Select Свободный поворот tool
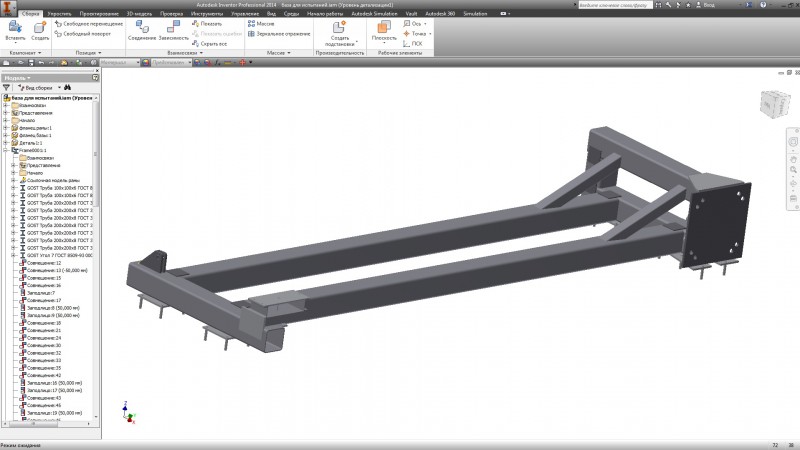800x450 pixels. [x=83, y=34]
